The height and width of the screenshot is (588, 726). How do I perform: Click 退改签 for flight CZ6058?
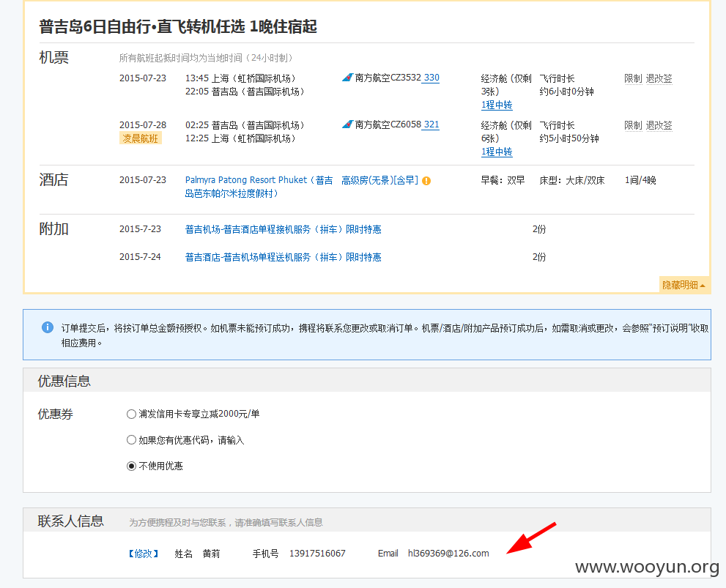point(659,125)
